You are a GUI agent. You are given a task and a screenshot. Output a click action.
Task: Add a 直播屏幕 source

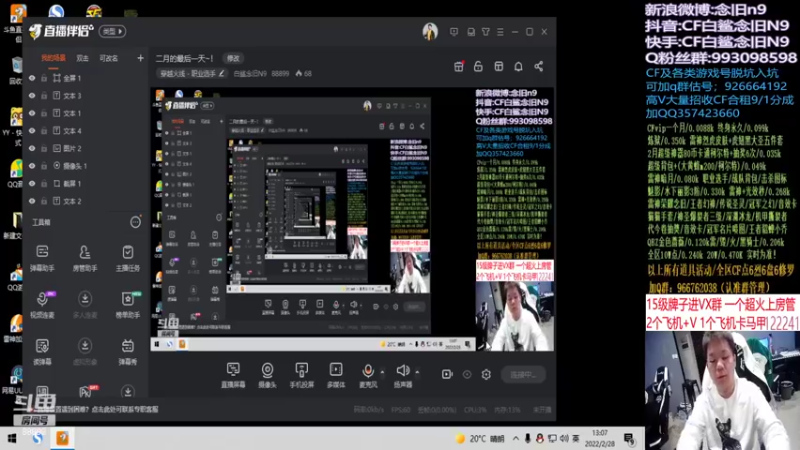233,375
